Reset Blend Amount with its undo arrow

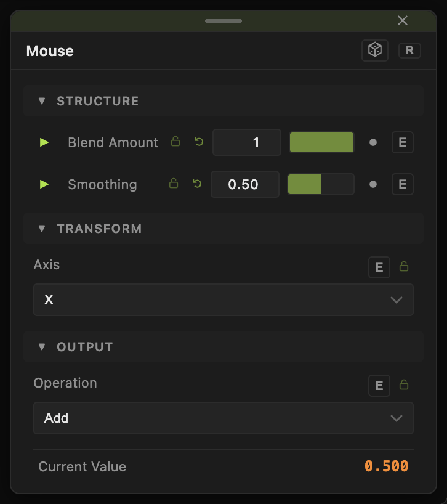[x=199, y=142]
